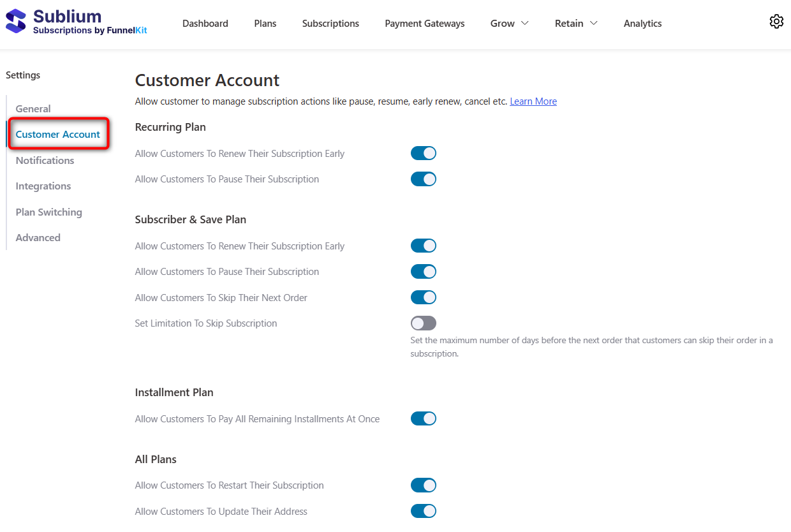791x532 pixels.
Task: Open Notifications settings tab
Action: pos(45,161)
